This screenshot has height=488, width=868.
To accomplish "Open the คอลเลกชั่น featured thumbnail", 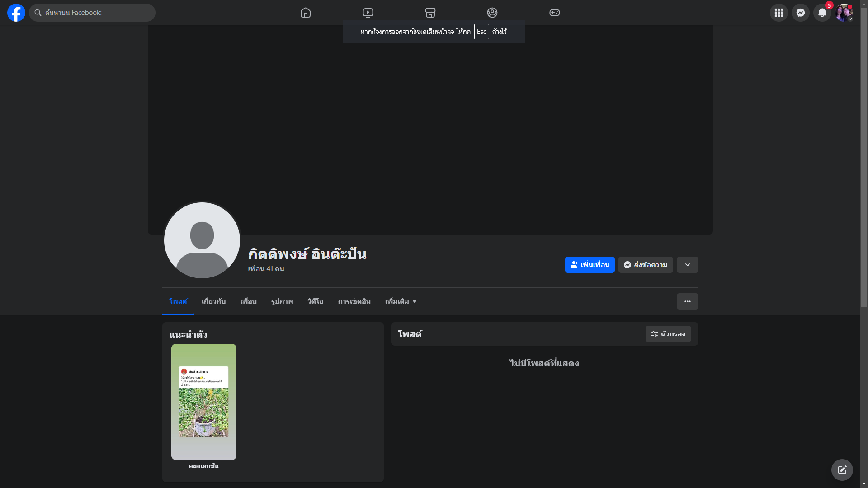I will [x=204, y=402].
